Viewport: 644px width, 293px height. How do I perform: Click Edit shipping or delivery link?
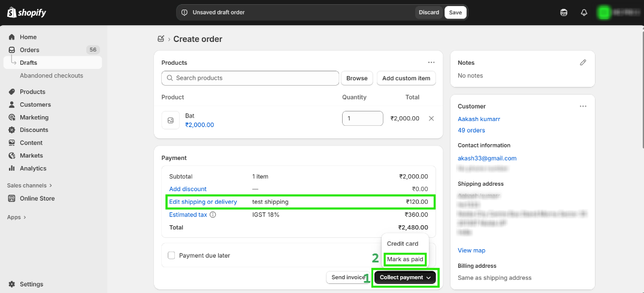point(203,202)
